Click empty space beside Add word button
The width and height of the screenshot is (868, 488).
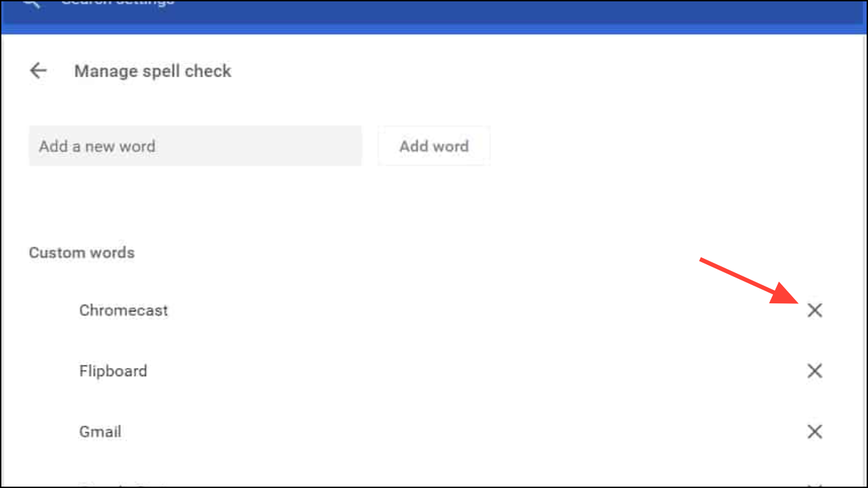coord(641,146)
